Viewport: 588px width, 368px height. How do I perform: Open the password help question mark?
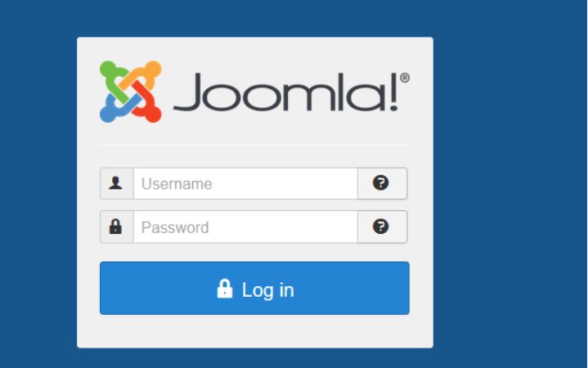click(380, 227)
